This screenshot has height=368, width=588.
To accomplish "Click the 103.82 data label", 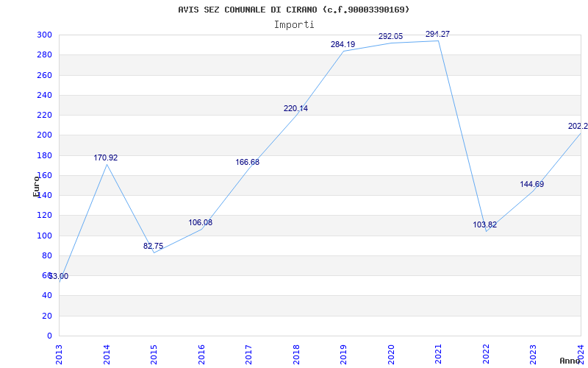I will 485,225.
